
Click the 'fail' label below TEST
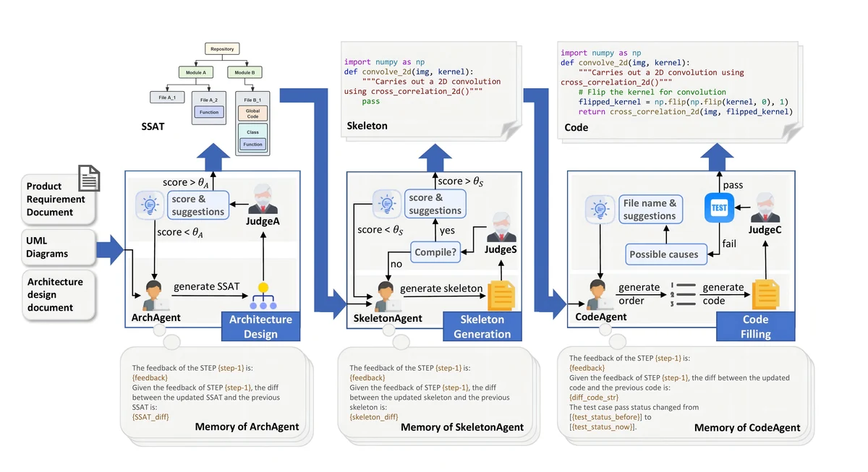pos(729,244)
